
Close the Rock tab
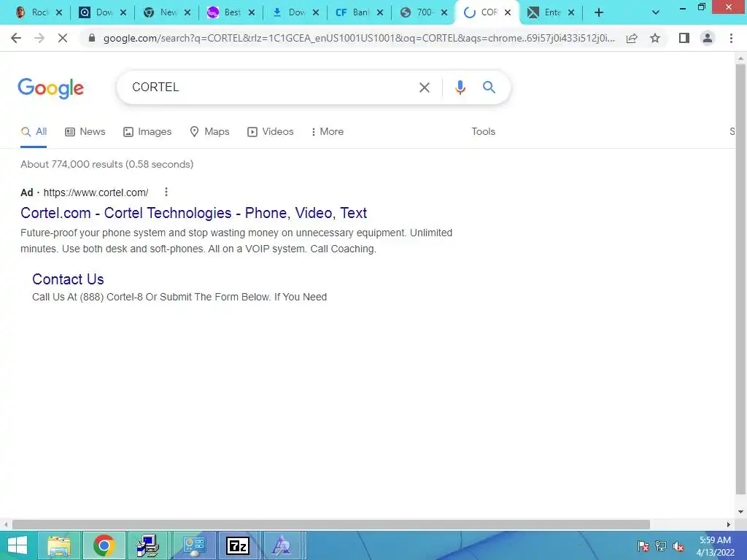(x=59, y=12)
